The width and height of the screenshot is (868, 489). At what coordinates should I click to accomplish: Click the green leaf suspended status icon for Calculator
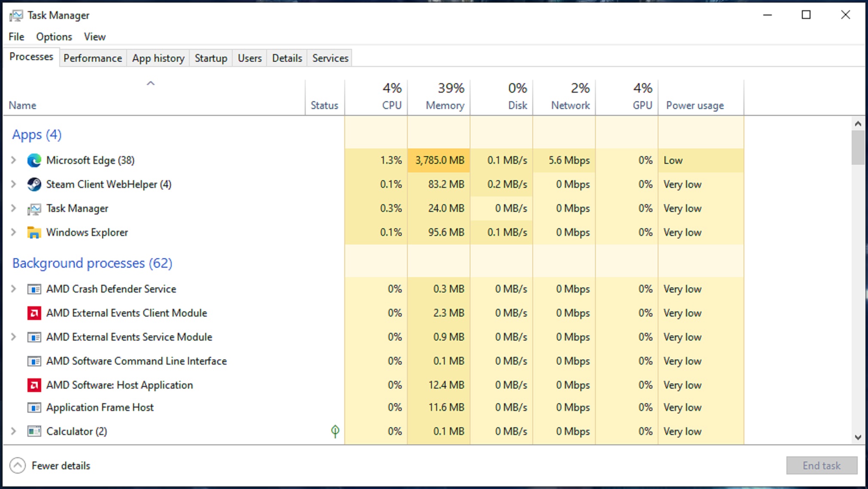coord(335,431)
